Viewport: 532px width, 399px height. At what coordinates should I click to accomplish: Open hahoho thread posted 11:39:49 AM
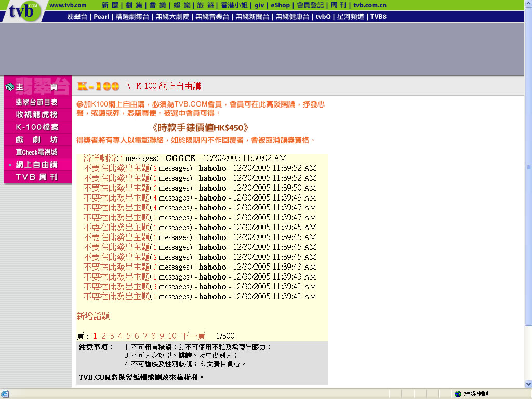(x=116, y=198)
